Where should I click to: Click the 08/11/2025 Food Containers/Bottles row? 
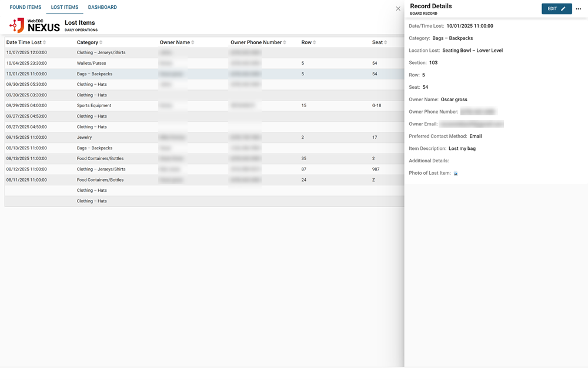pyautogui.click(x=100, y=180)
